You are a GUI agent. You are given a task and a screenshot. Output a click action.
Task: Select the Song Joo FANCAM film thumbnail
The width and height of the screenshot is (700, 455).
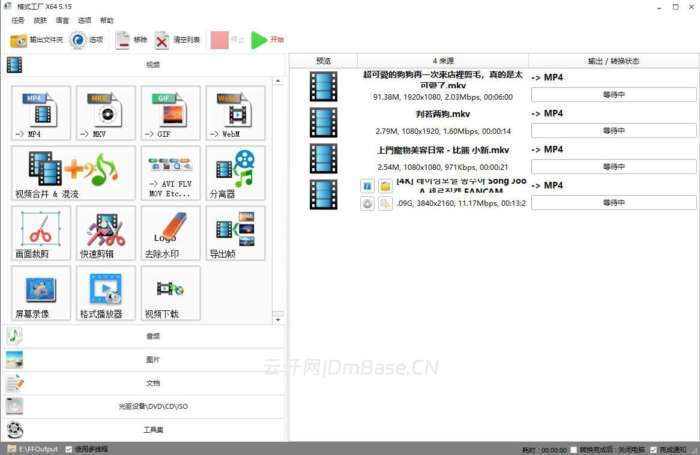click(x=324, y=195)
